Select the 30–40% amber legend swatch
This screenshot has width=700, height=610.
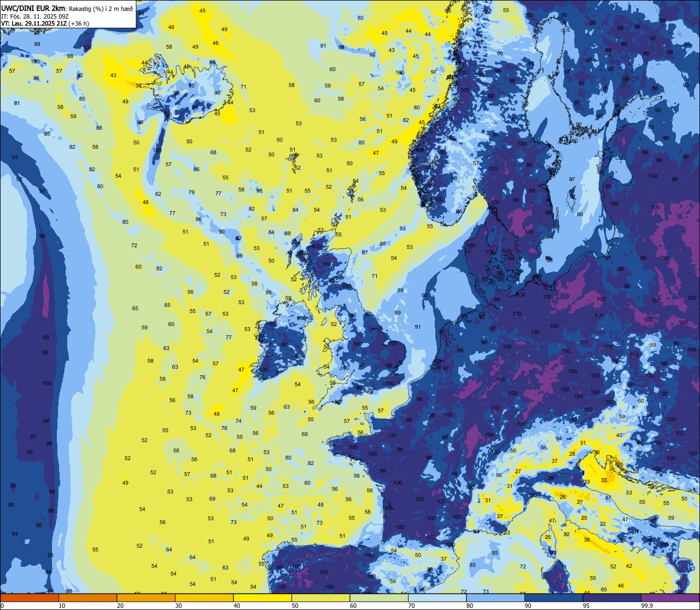(204, 597)
